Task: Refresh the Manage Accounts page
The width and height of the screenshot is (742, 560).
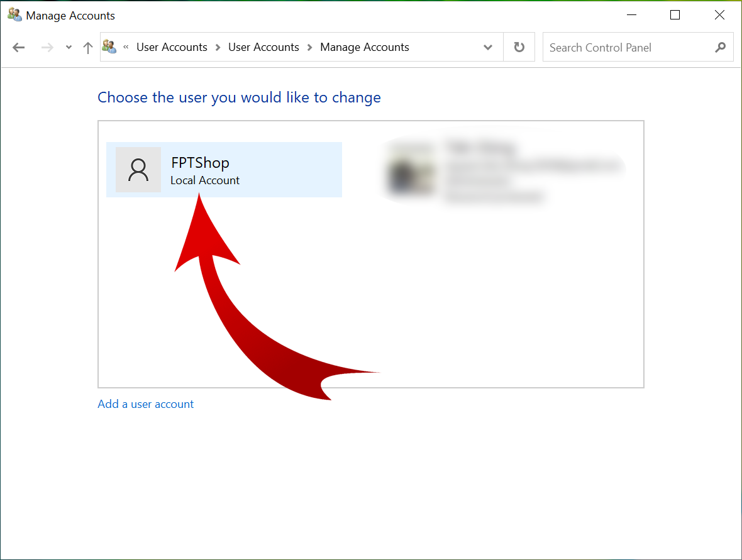Action: tap(519, 47)
